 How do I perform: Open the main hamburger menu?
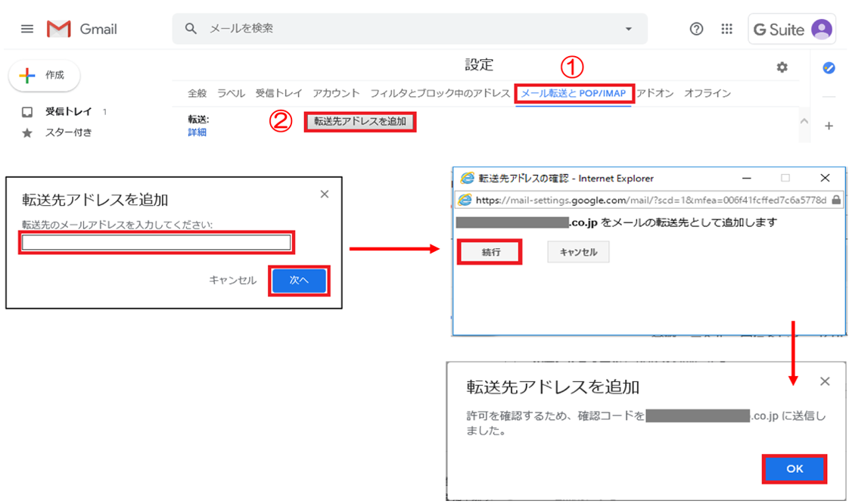[x=27, y=29]
